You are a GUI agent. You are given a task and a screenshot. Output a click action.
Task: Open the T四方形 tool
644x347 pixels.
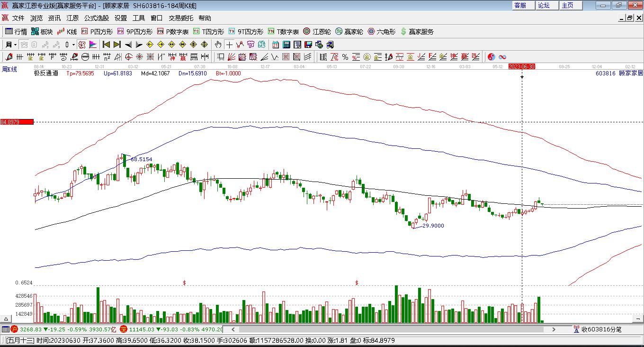coord(208,32)
